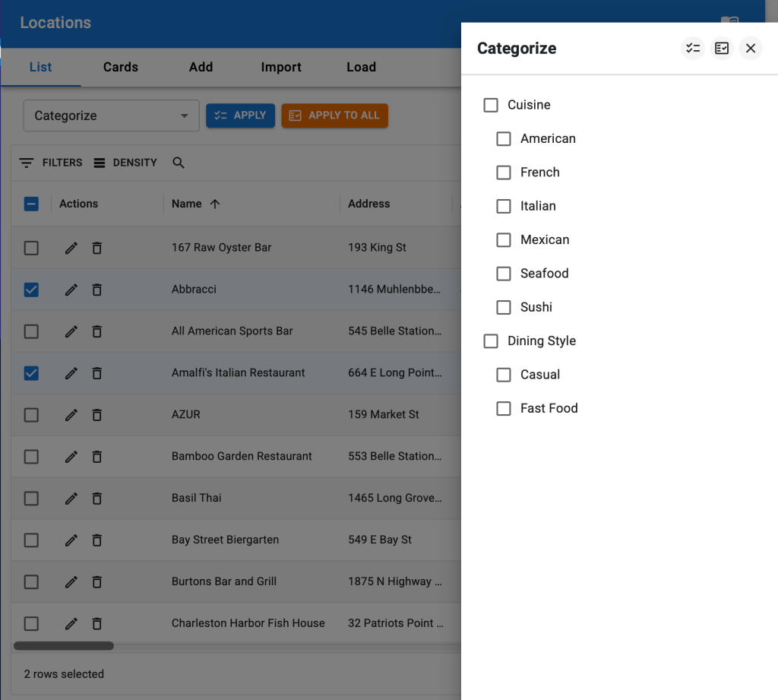Check the Casual dining checkbox
The height and width of the screenshot is (700, 778).
(x=504, y=375)
